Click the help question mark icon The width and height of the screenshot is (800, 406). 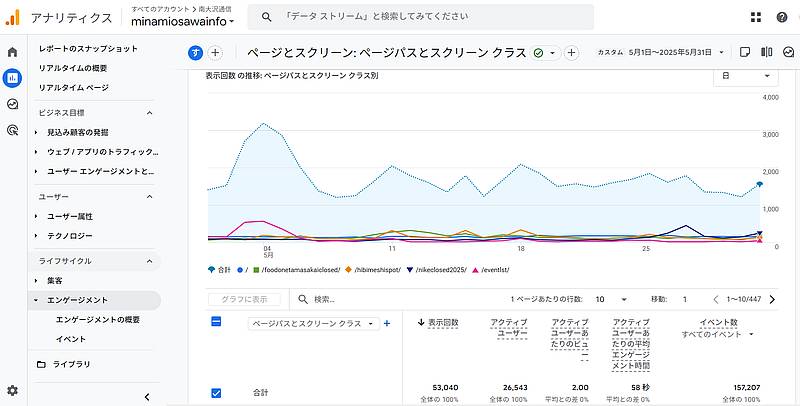[780, 17]
